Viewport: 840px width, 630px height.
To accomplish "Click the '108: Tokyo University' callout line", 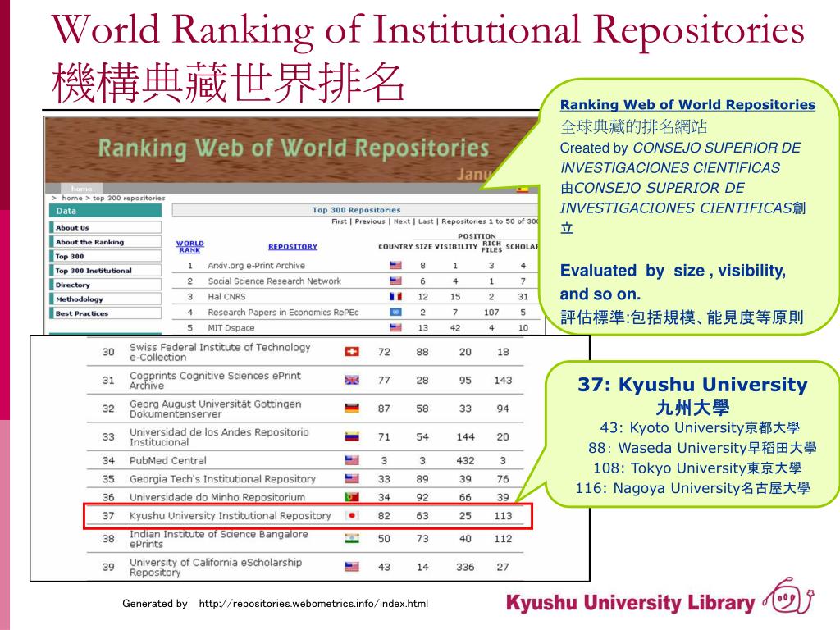I will (697, 468).
